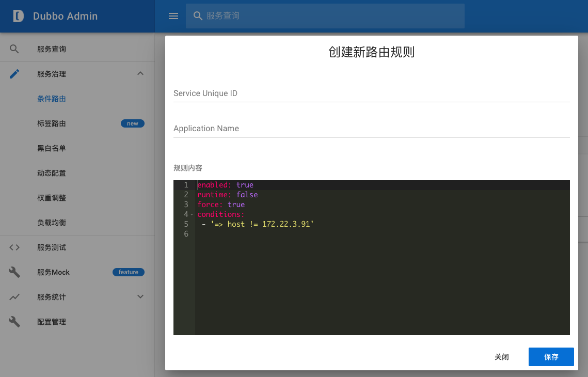Collapse the 服务治理 menu chevron

pyautogui.click(x=140, y=74)
